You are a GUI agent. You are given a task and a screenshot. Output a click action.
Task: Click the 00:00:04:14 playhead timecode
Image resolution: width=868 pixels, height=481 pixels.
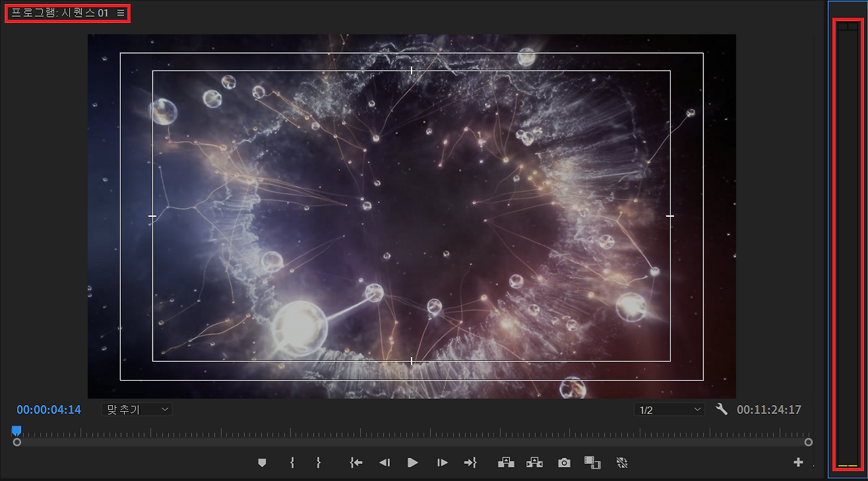pyautogui.click(x=49, y=410)
